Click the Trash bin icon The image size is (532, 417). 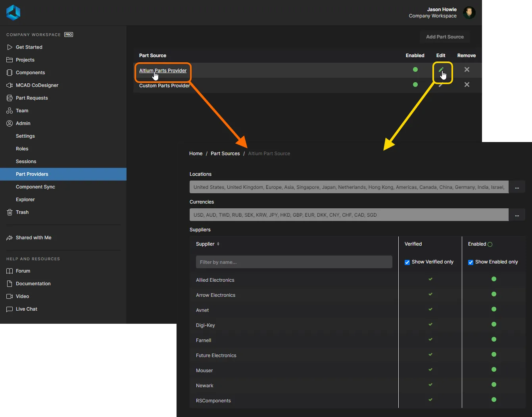click(x=10, y=212)
